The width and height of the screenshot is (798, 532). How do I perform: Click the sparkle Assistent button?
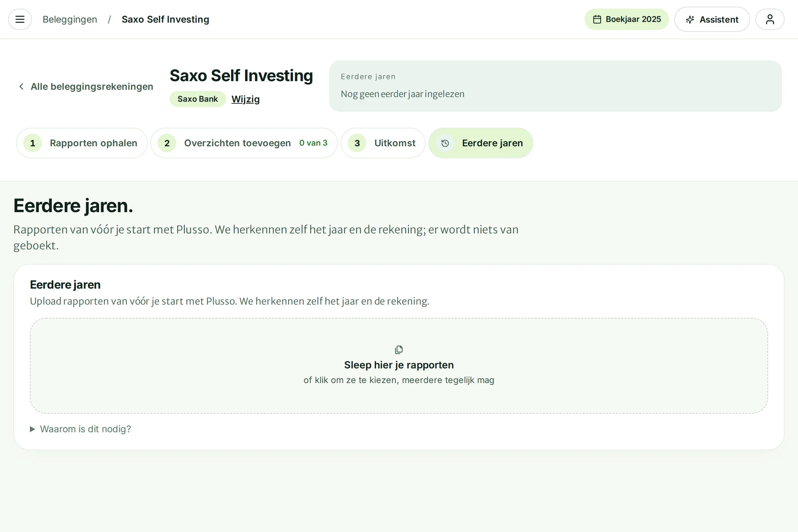[x=712, y=19]
